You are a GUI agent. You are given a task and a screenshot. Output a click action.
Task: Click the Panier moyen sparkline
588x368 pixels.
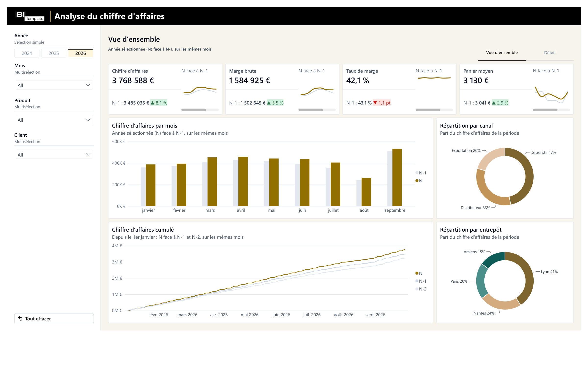pos(551,94)
